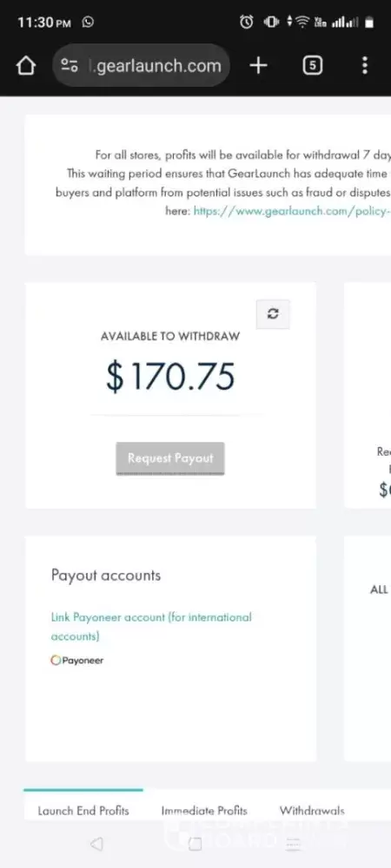Switch to Withdrawals tab
This screenshot has width=391, height=868.
312,811
